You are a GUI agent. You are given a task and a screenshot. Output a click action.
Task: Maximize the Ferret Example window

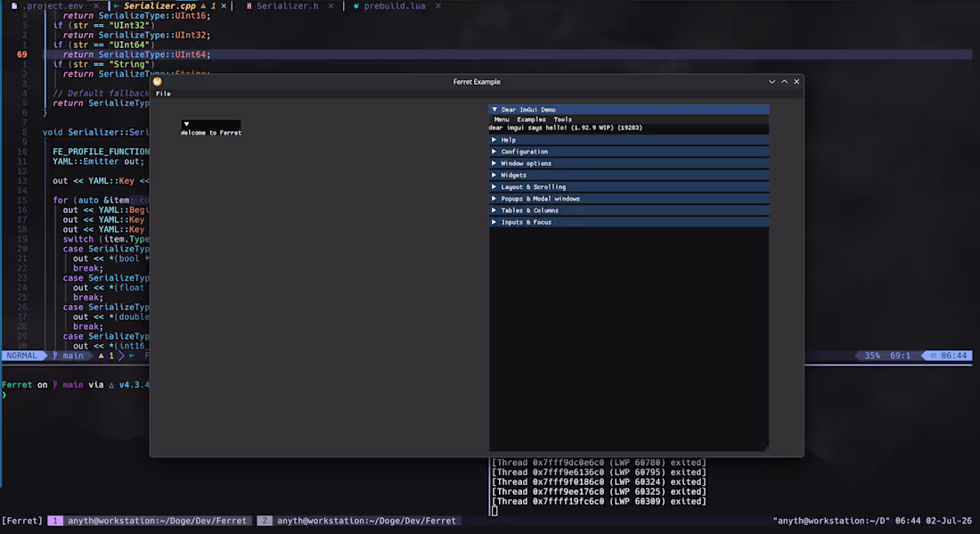(784, 81)
